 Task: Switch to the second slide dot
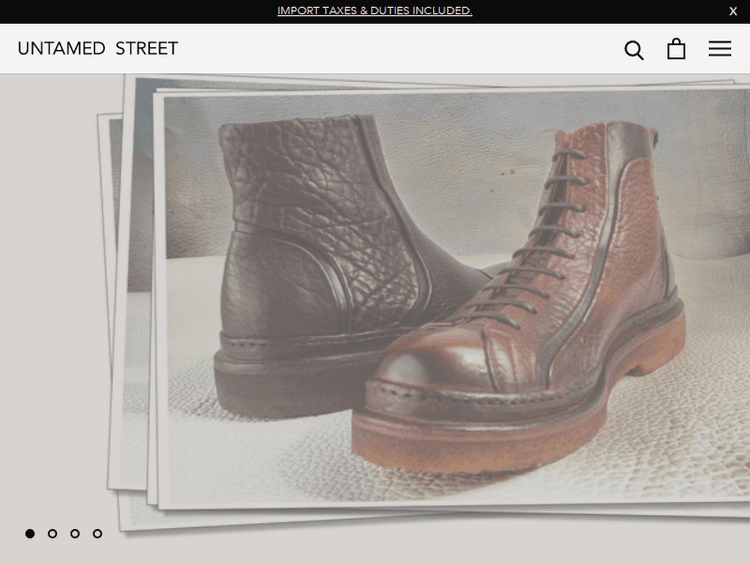click(x=52, y=534)
